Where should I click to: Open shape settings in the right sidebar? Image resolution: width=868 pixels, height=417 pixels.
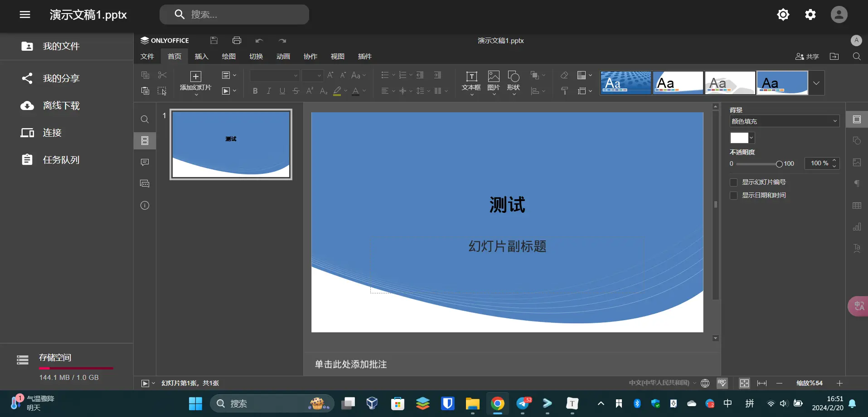coord(857,141)
